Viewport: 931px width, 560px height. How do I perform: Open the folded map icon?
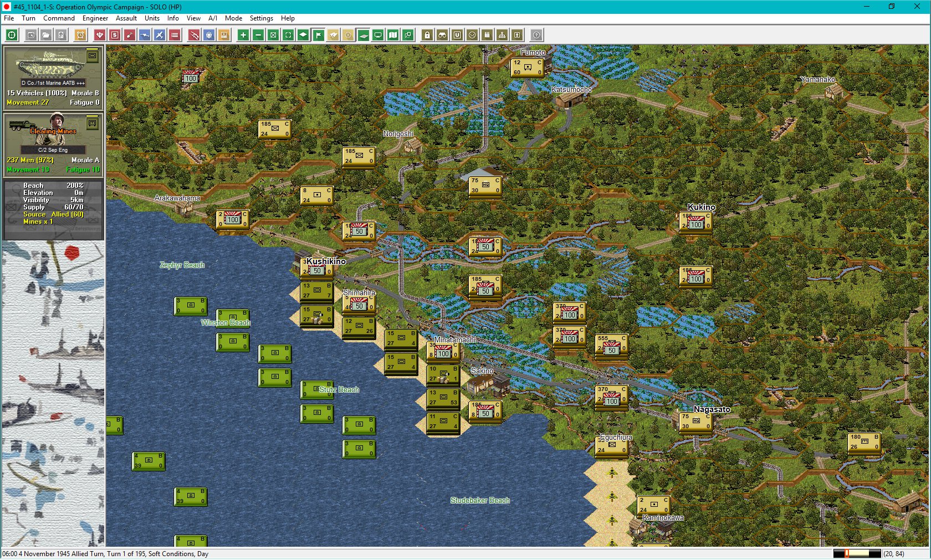tap(393, 35)
